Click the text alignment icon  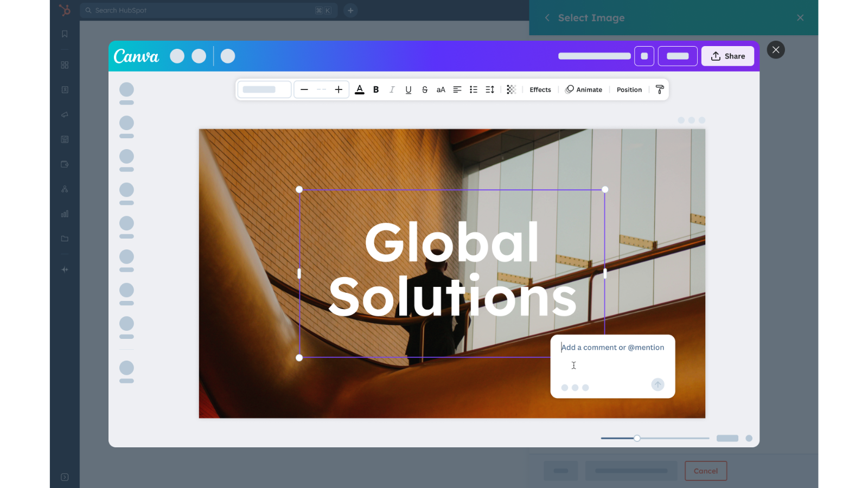[x=457, y=89]
